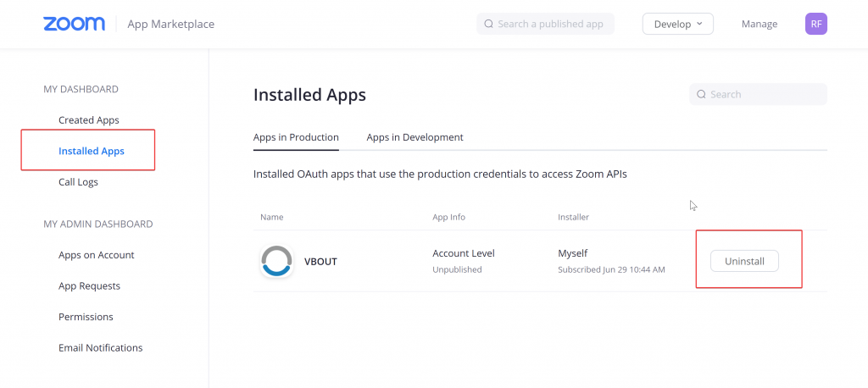
Task: Focus the Search a published app field
Action: [545, 24]
